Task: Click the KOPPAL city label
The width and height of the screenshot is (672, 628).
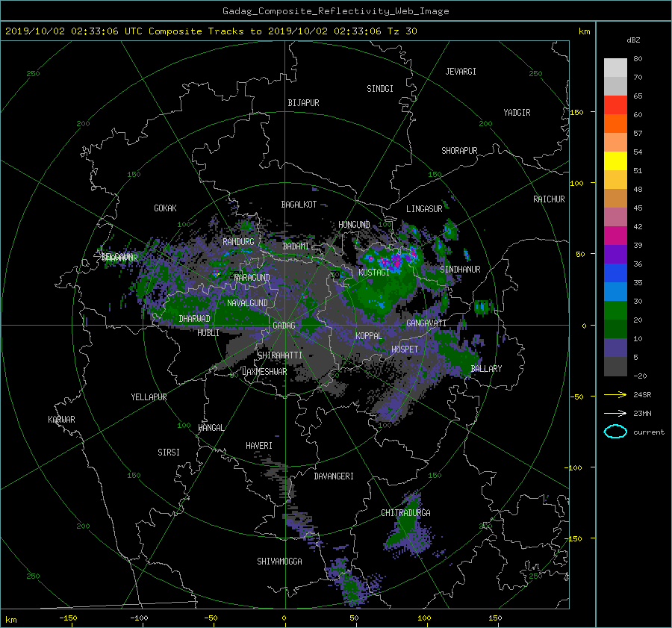Action: 369,335
